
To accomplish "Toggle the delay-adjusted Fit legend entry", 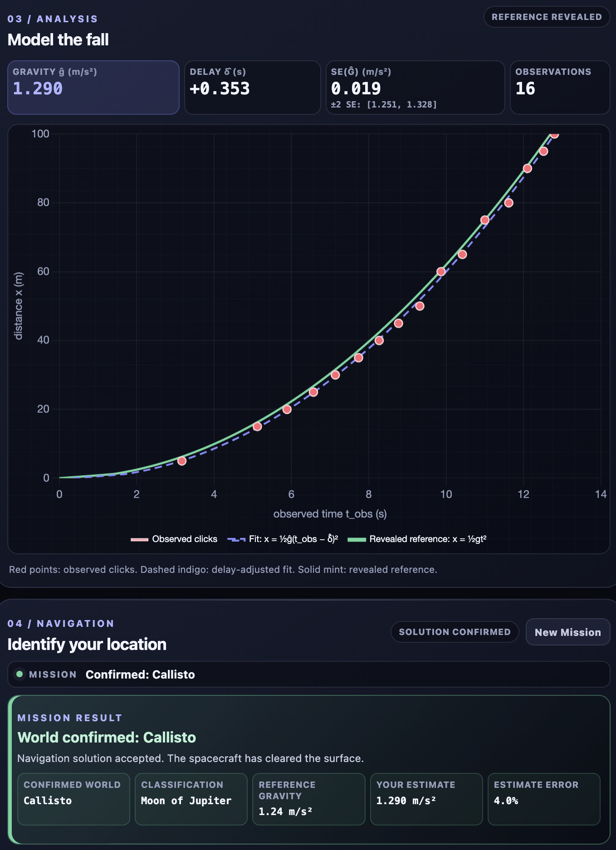I will click(x=283, y=539).
